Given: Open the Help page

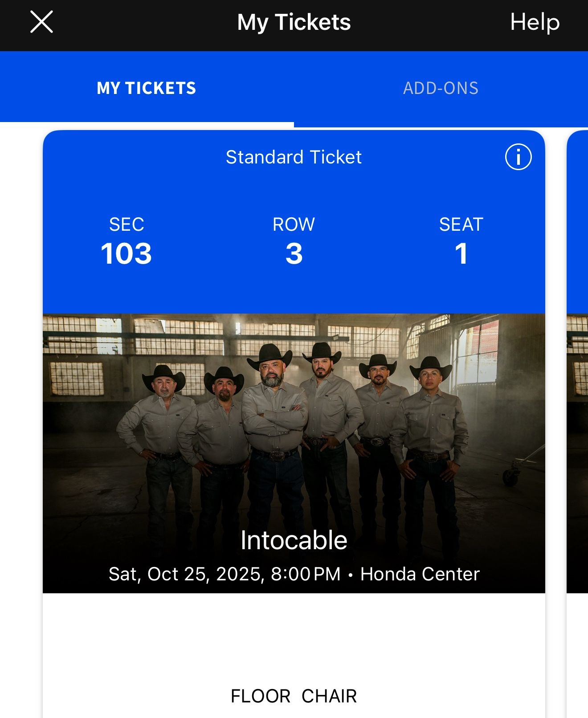Looking at the screenshot, I should pyautogui.click(x=535, y=22).
